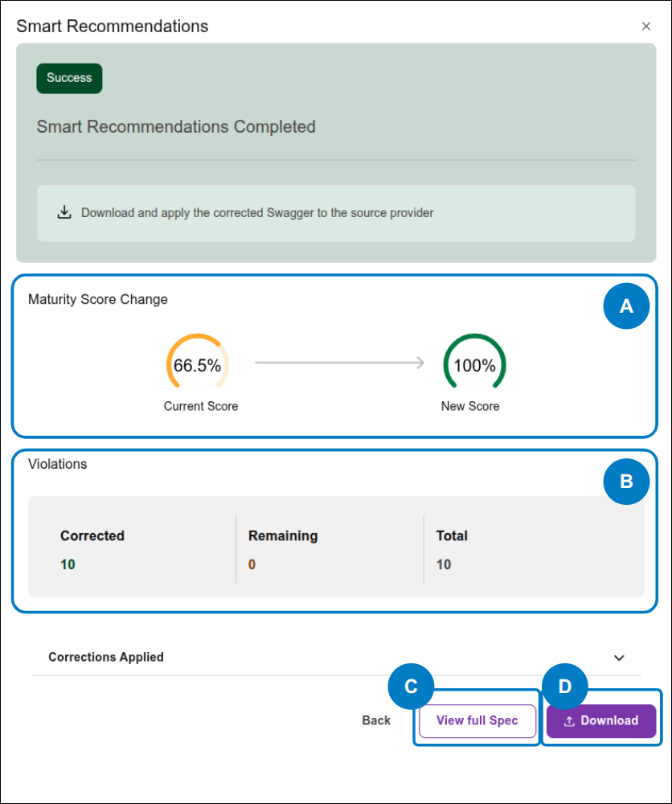Click the download icon in the Swagger banner

pyautogui.click(x=64, y=212)
